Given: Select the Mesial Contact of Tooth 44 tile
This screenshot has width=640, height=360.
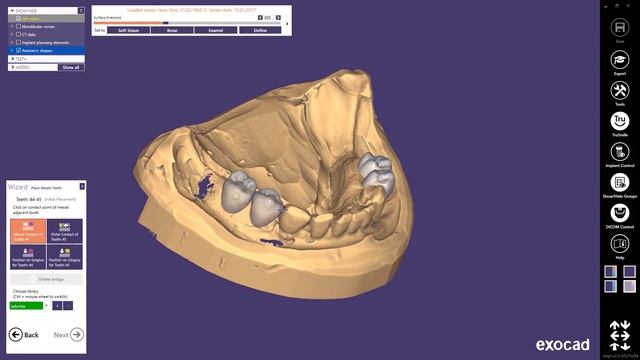Looking at the screenshot, I should point(28,231).
